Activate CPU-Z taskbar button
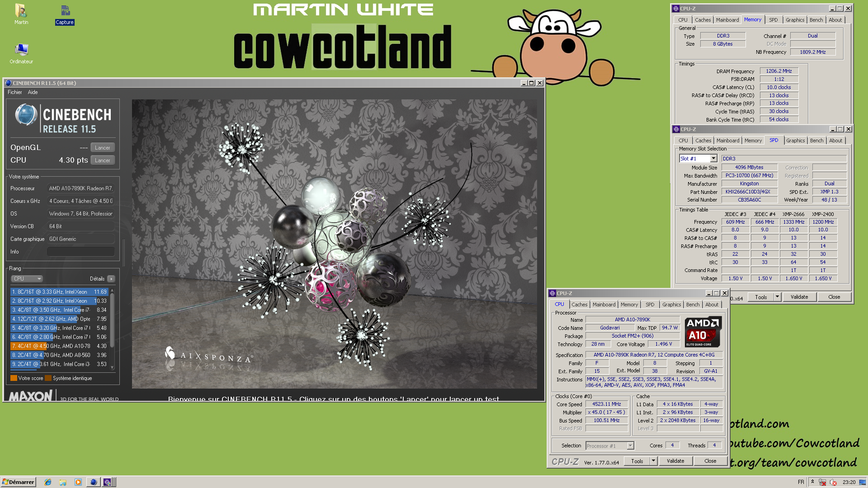This screenshot has width=868, height=488. pyautogui.click(x=107, y=482)
